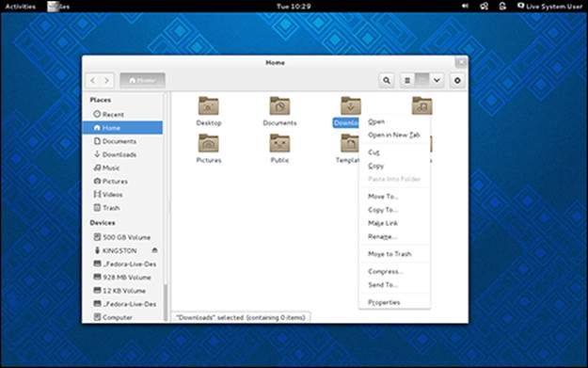Choose Properties in the context menu
Image resolution: width=588 pixels, height=368 pixels.
[x=394, y=302]
